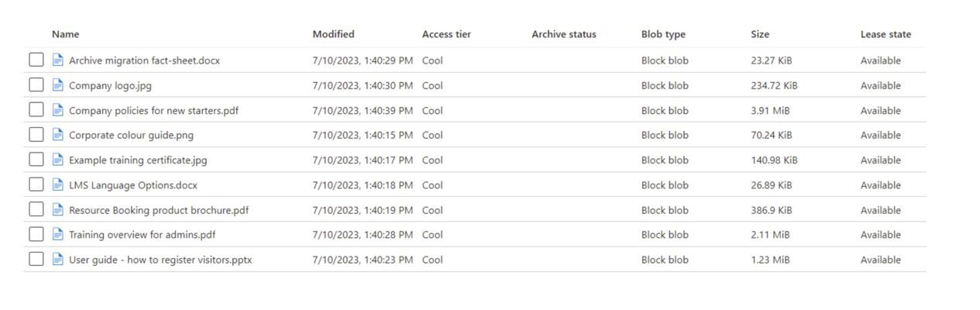Click LMS Language Options.docx file icon
Viewport: 980px width, 310px height.
click(58, 184)
